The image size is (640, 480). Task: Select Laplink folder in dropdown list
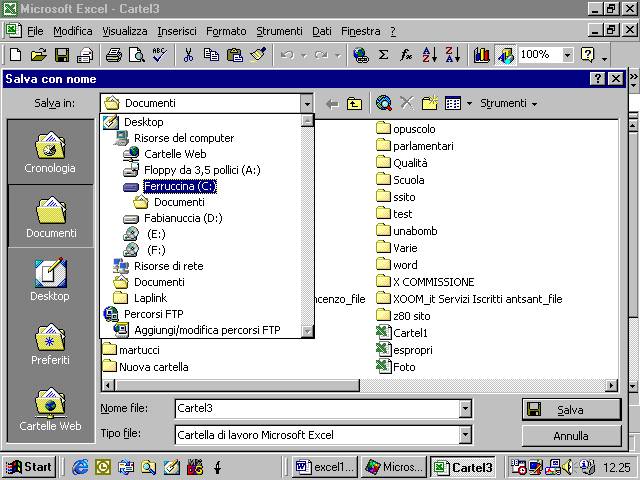(x=150, y=298)
